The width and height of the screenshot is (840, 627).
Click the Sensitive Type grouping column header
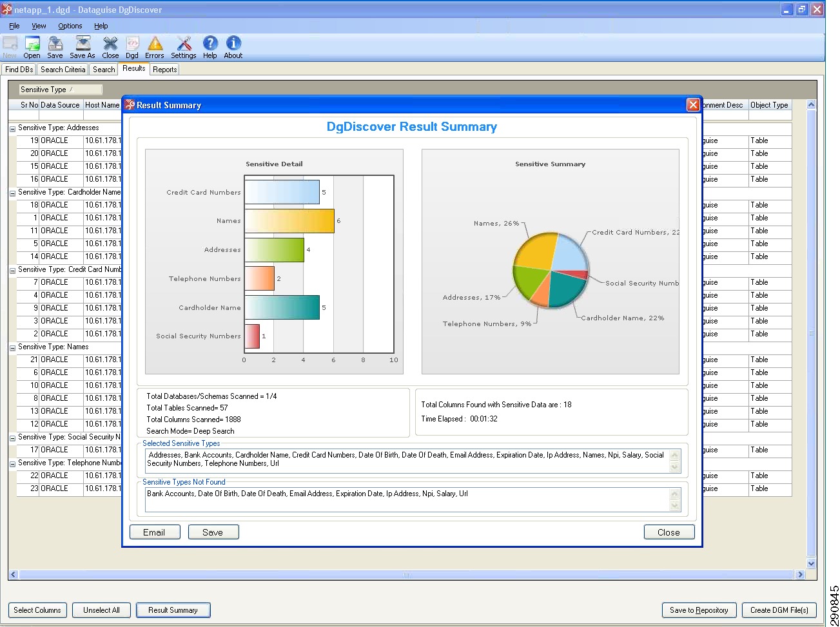61,90
